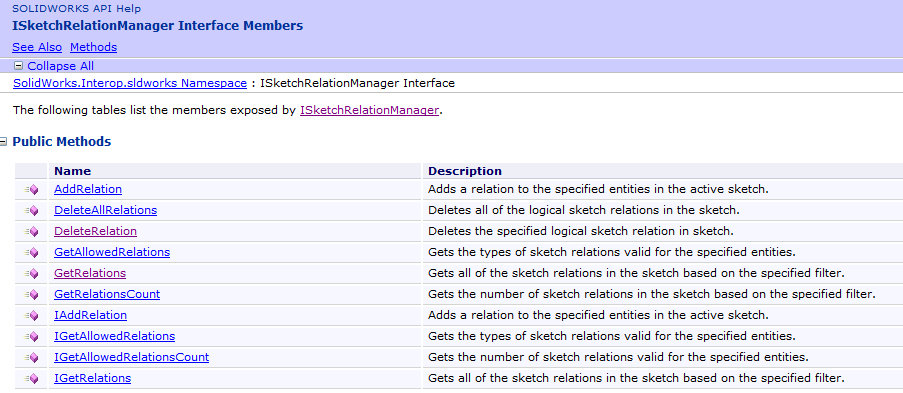Click the method icon beside IGetAllowedRelations
Screen dimensions: 903x393
(x=31, y=337)
